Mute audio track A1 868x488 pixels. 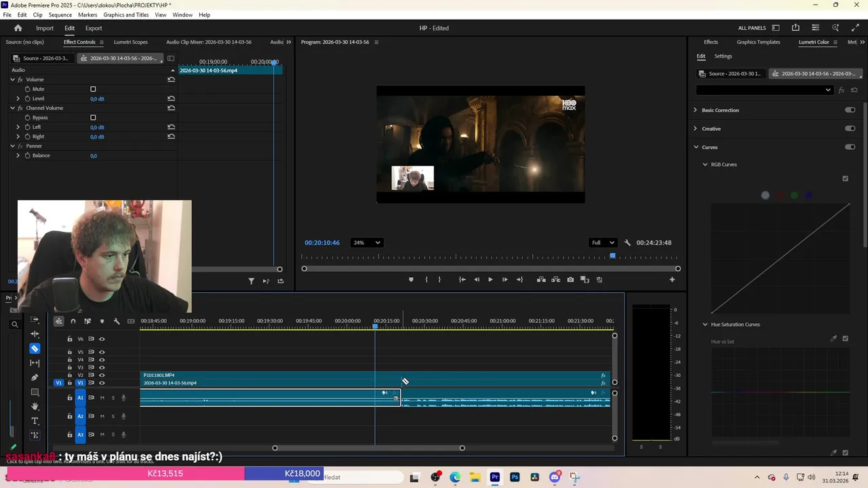point(102,398)
